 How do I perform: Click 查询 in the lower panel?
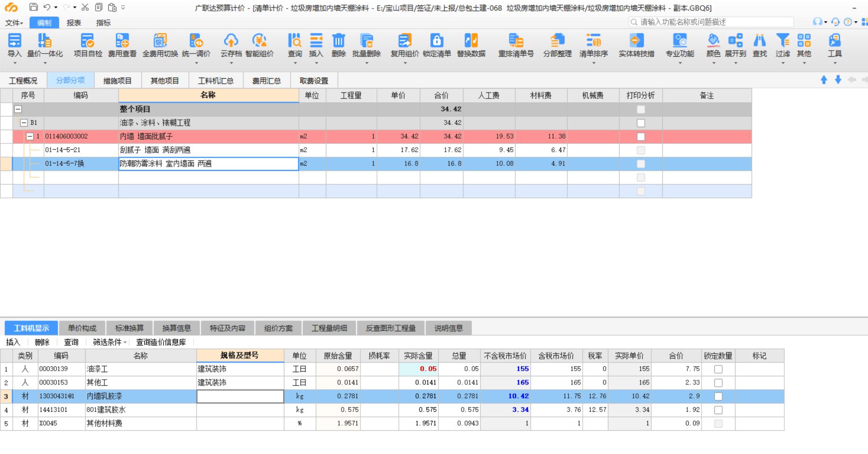coord(71,342)
